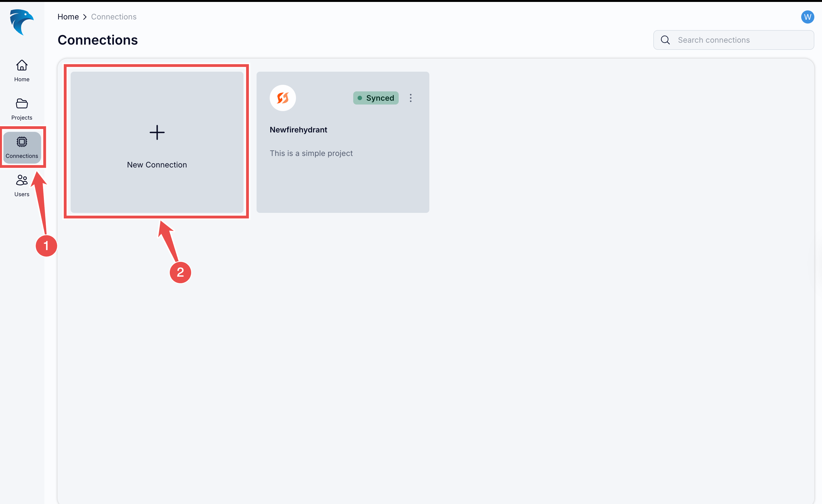Click the Newfirehydrant connection logo icon
822x504 pixels.
pos(283,98)
